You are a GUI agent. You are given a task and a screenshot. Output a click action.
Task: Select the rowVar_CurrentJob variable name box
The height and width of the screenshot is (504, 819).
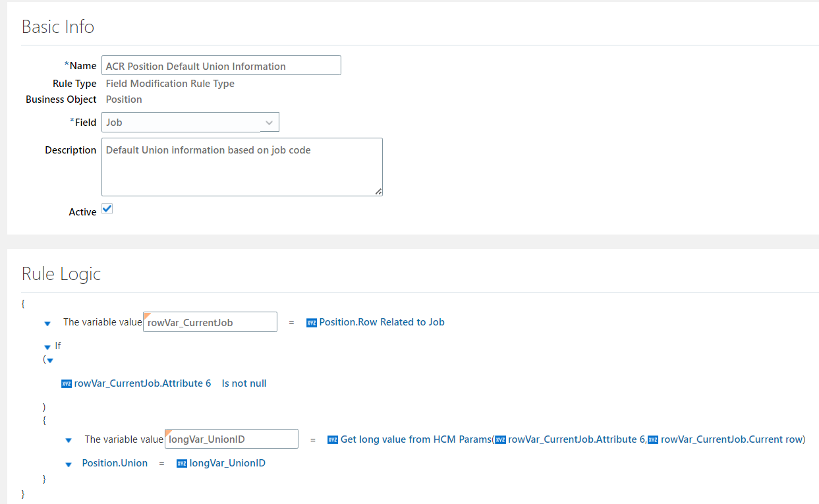click(x=210, y=322)
